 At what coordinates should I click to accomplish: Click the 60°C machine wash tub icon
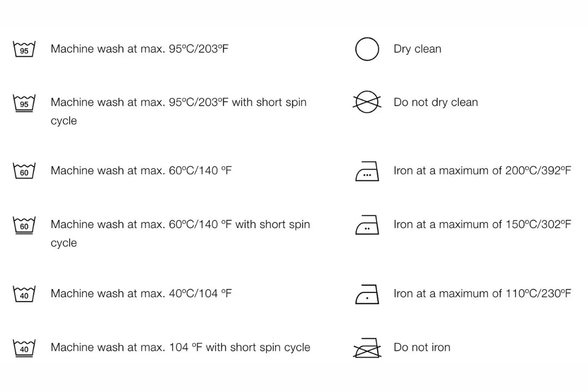click(24, 171)
